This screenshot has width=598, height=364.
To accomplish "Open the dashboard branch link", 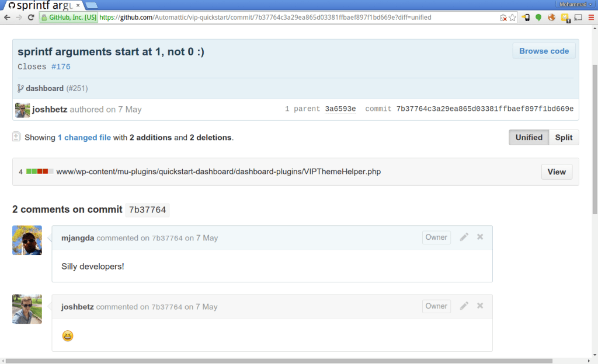I will (x=44, y=88).
